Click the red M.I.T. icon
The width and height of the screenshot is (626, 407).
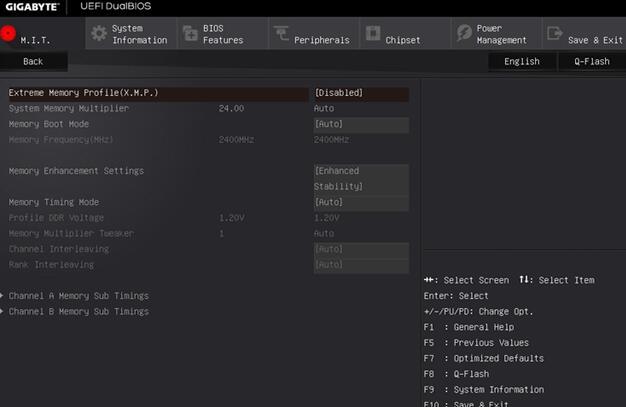click(9, 33)
